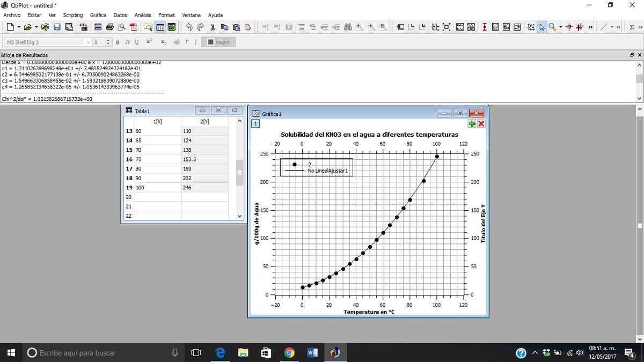Screen dimensions: 644x362
Task: Click the Undo arrow icon
Action: pos(189,27)
